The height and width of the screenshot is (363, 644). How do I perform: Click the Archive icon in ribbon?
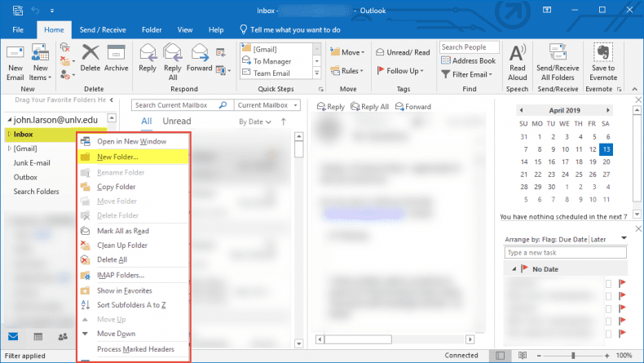point(117,59)
